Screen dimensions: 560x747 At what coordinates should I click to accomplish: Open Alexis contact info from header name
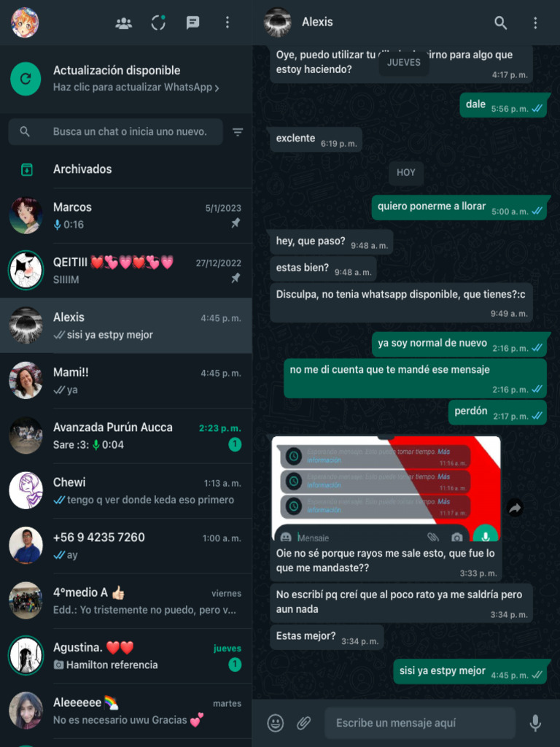[317, 22]
